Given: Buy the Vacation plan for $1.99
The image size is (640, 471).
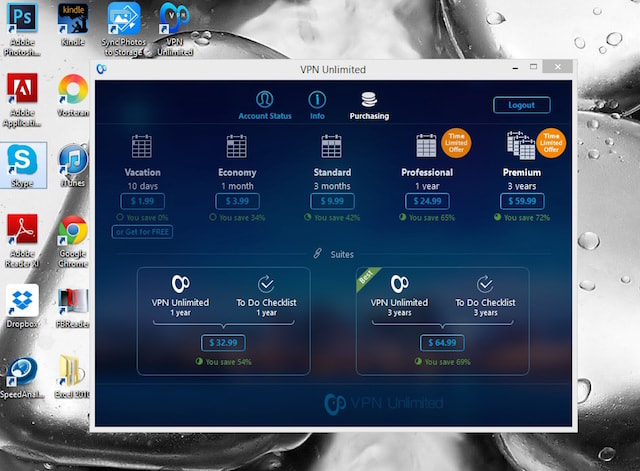Looking at the screenshot, I should 142,201.
